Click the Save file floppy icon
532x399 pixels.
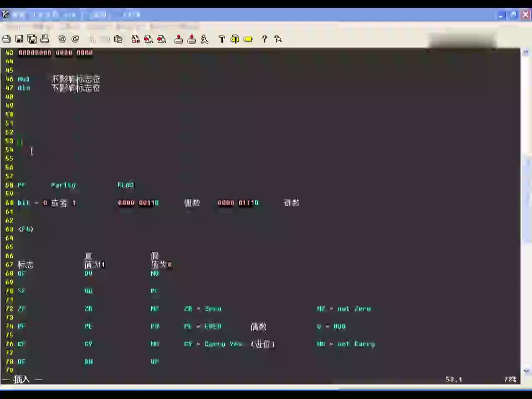(x=19, y=39)
